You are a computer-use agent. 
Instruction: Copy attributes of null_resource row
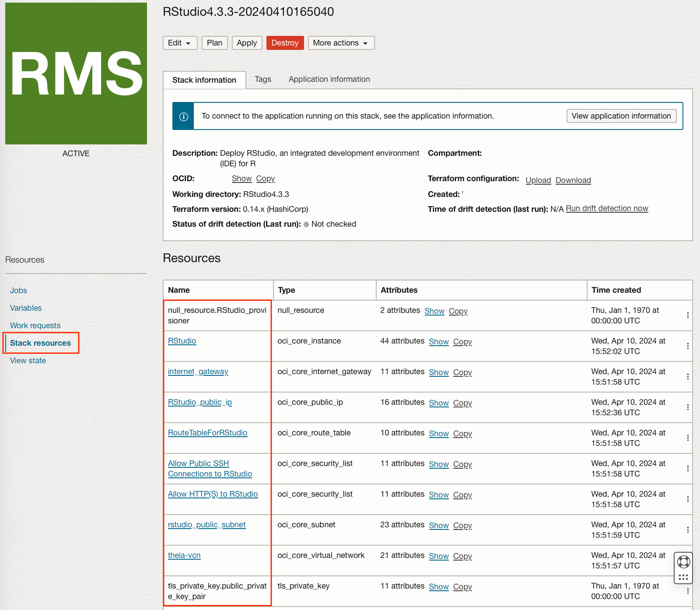click(x=458, y=311)
